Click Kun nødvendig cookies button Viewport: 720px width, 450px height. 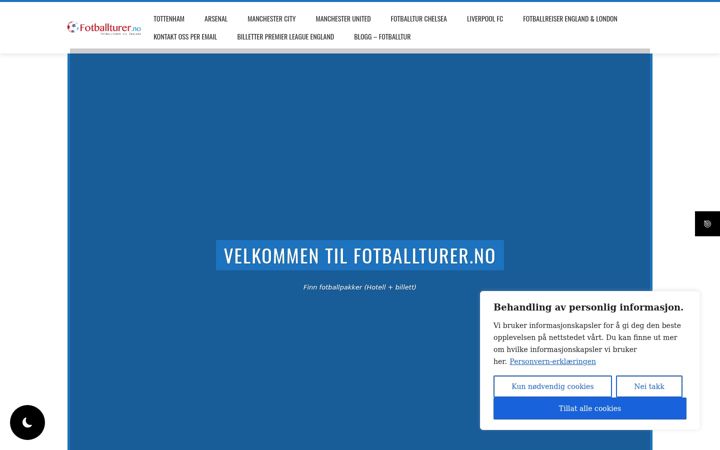(552, 386)
